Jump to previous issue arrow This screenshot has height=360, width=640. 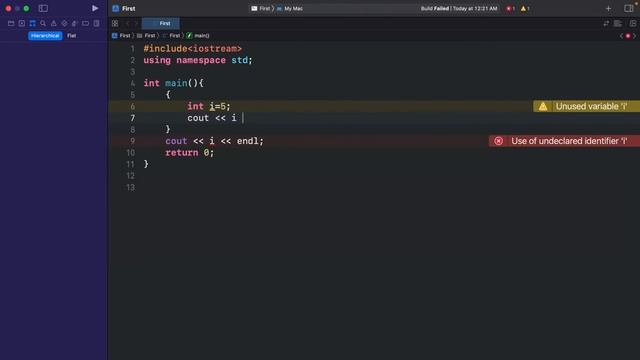pos(622,36)
